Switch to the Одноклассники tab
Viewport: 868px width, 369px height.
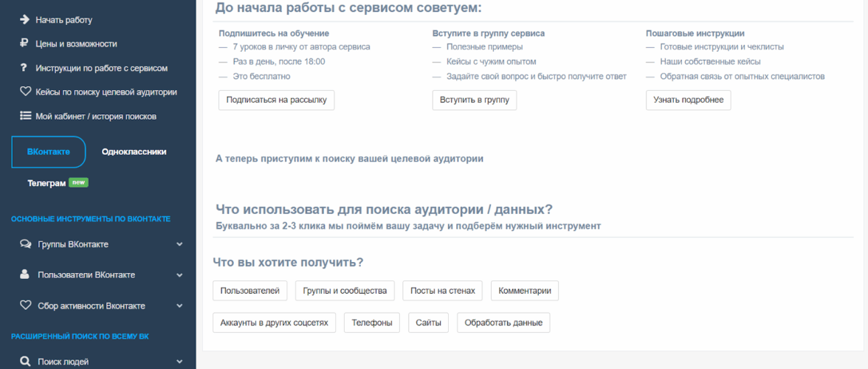click(x=134, y=152)
